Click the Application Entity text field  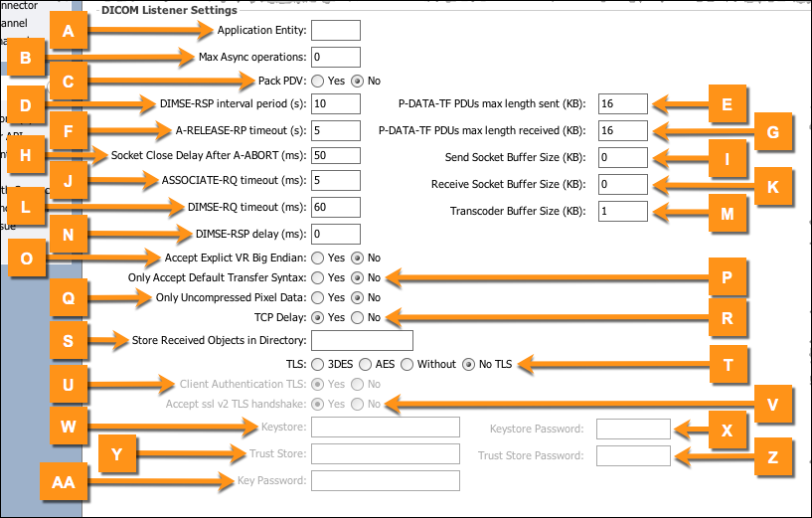(x=335, y=31)
